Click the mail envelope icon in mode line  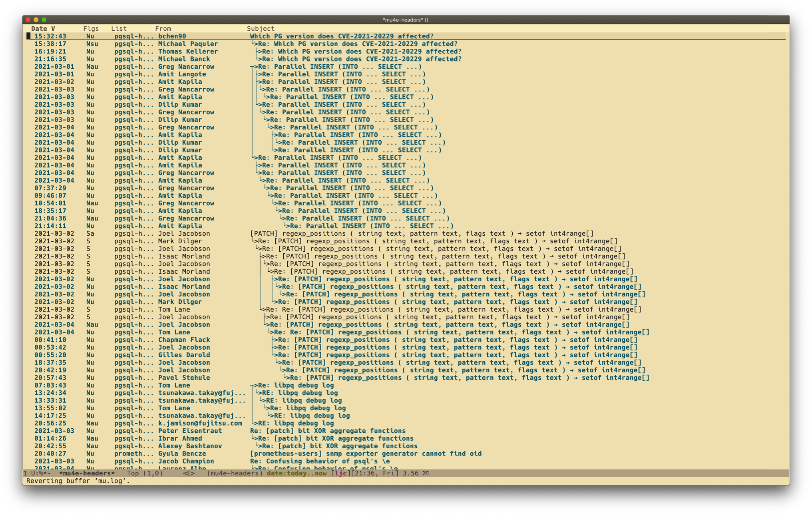tap(426, 473)
